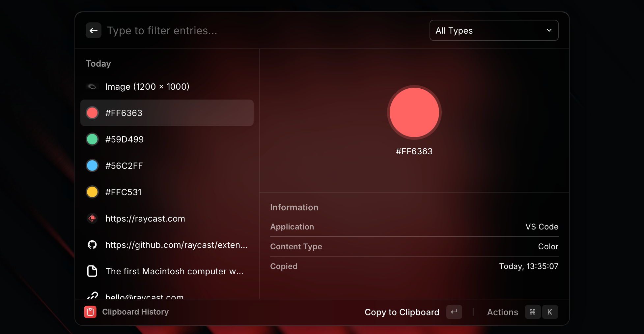
Task: Open the All Types dropdown
Action: (493, 31)
